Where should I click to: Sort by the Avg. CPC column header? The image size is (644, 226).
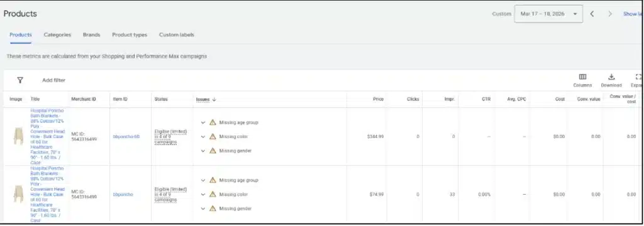(517, 99)
